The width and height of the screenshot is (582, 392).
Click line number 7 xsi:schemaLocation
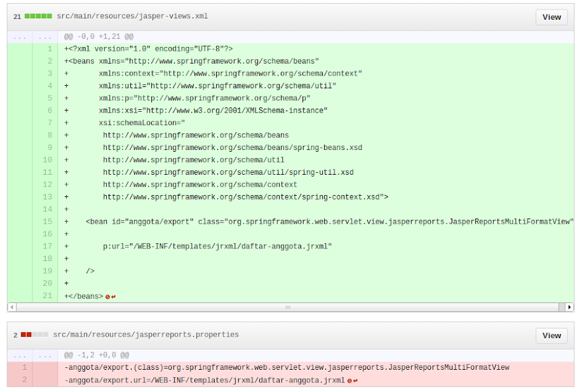[x=50, y=123]
